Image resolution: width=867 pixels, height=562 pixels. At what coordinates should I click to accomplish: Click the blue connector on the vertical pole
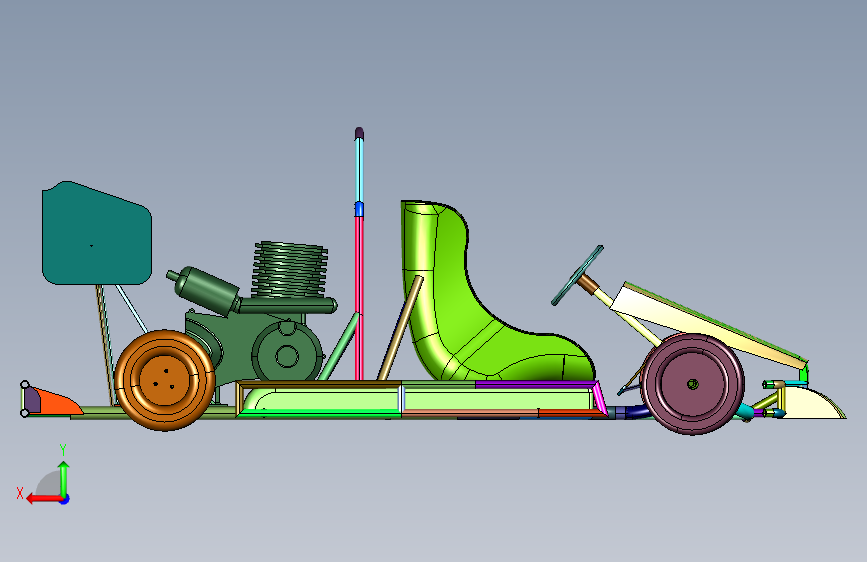[359, 209]
